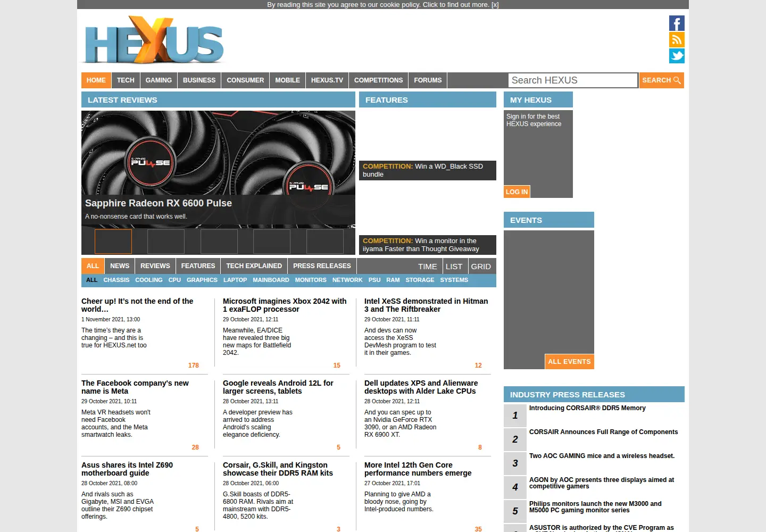Switch to the NEWS tab
766x532 pixels.
120,266
